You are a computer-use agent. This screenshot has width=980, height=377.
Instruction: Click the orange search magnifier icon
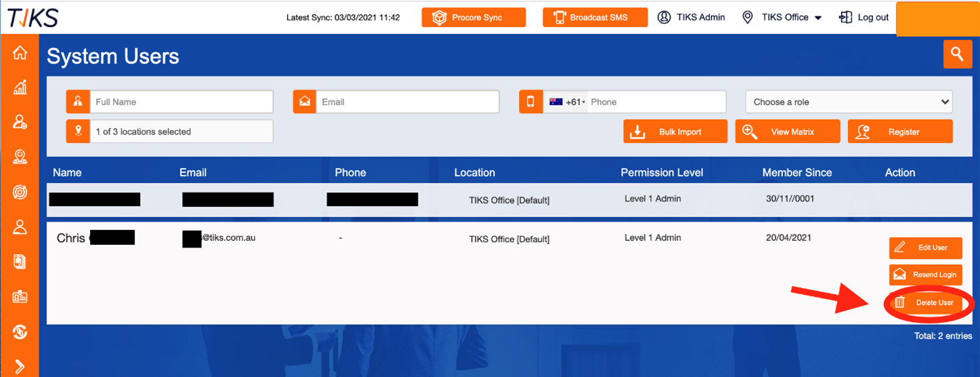[x=957, y=54]
